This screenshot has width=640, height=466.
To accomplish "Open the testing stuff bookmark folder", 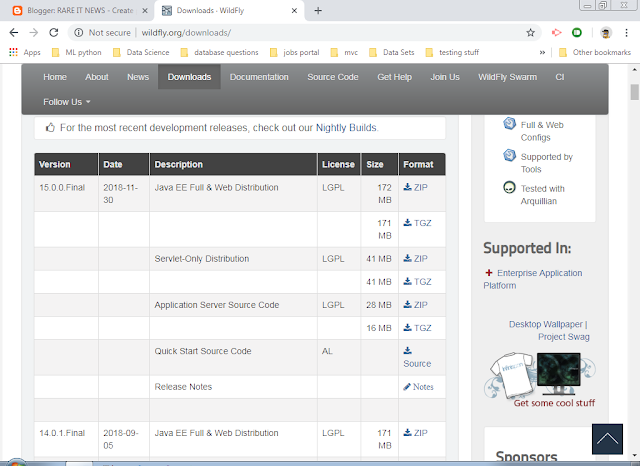I will tap(452, 52).
